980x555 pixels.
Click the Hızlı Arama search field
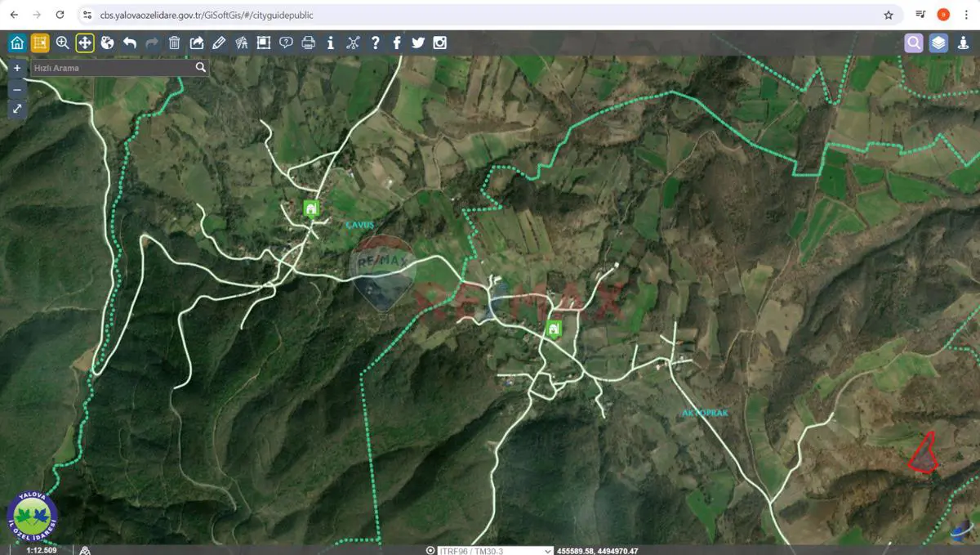[111, 68]
